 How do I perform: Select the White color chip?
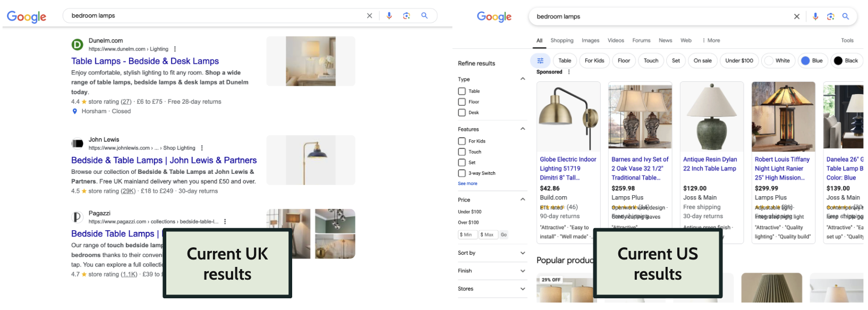[778, 61]
